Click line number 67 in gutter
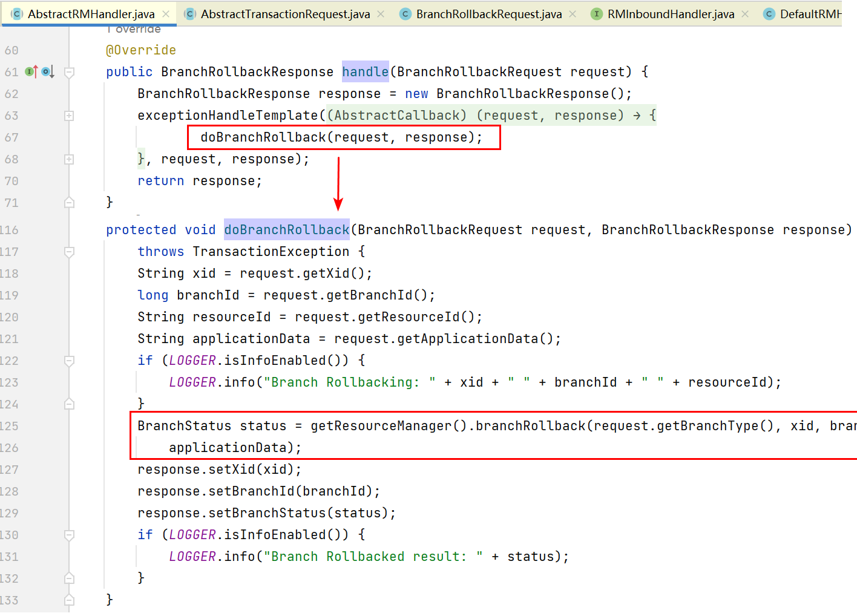 coord(11,137)
